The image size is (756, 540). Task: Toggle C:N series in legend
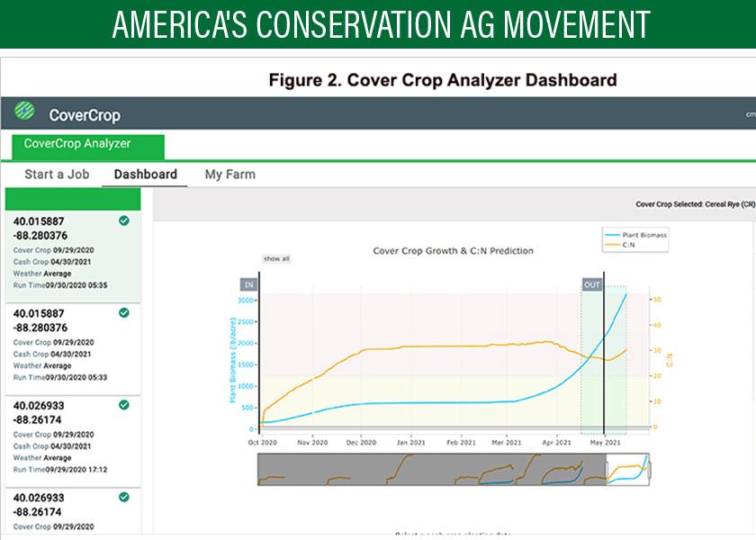620,245
